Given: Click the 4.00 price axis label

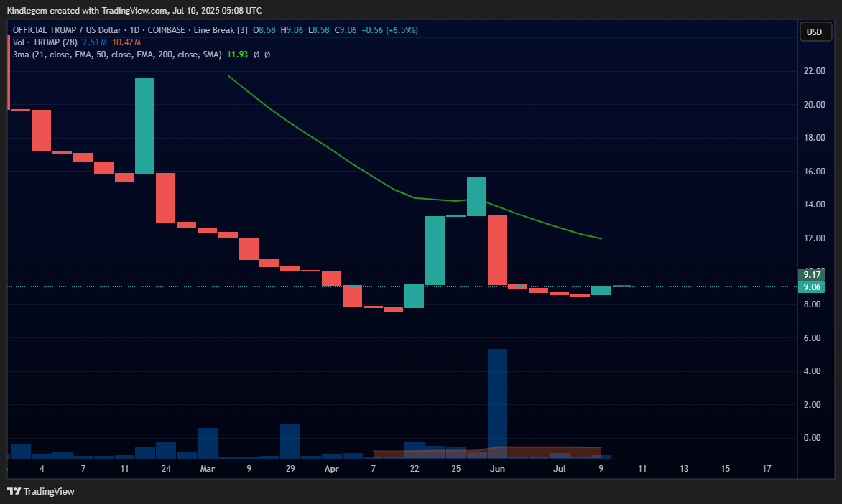Looking at the screenshot, I should click(x=812, y=371).
